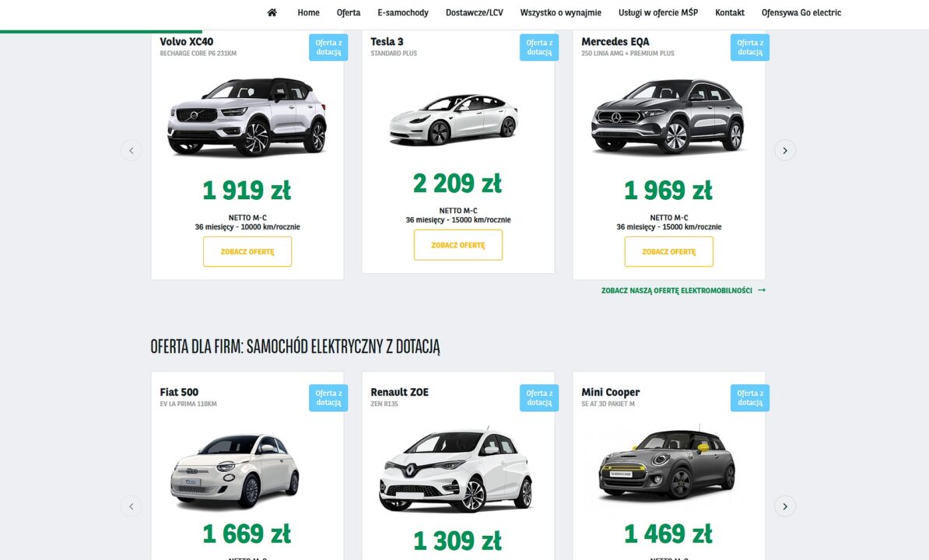Click the 1 469 zł price
929x560 pixels.
pos(668,534)
